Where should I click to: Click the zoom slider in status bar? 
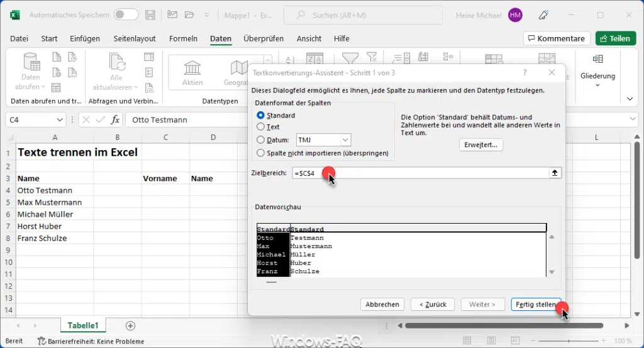(x=569, y=341)
